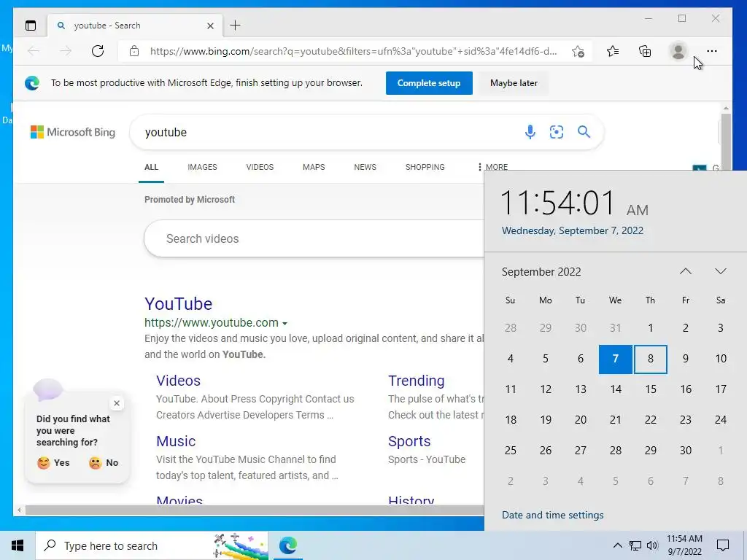Open the YouTube result title link
The width and height of the screenshot is (747, 560).
(x=178, y=304)
